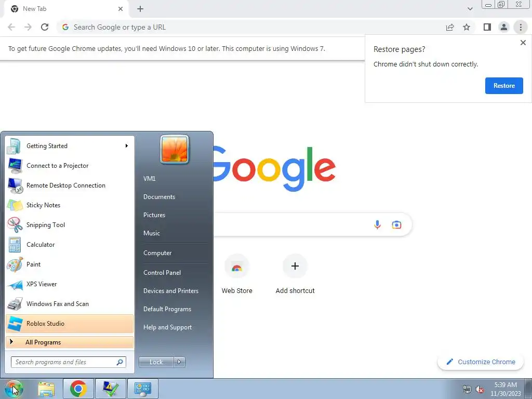
Task: Click network icon in system tray
Action: point(467,390)
